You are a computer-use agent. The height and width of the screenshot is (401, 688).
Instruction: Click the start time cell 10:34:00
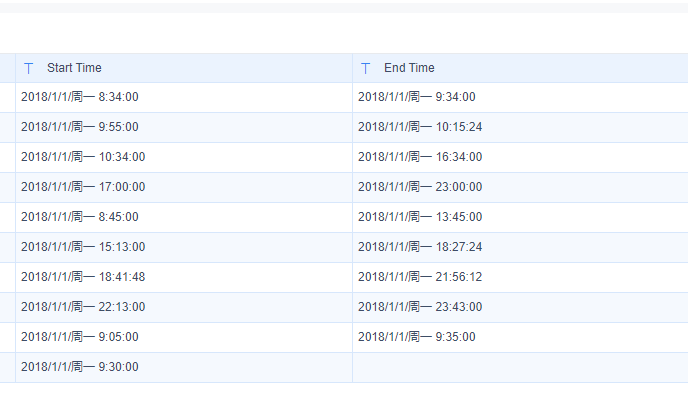click(83, 157)
